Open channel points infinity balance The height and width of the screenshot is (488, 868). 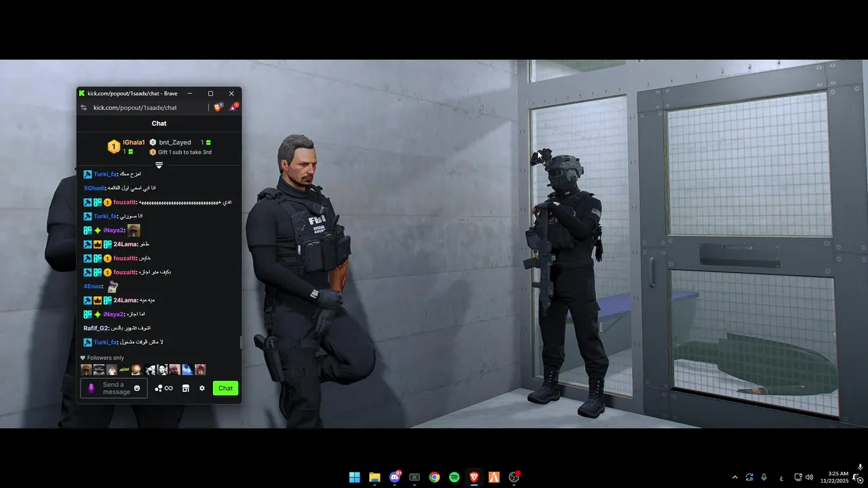pos(163,388)
